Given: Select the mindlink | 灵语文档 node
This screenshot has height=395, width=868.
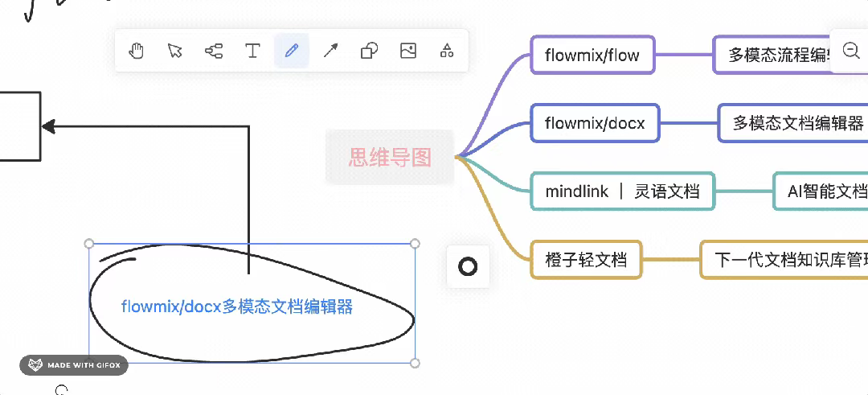Looking at the screenshot, I should pyautogui.click(x=623, y=191).
